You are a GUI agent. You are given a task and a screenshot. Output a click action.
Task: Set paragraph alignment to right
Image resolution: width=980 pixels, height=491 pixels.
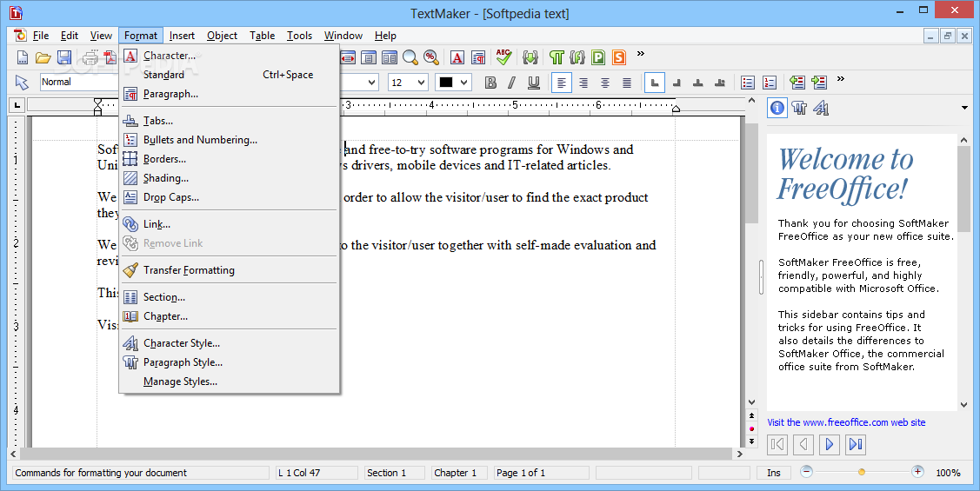coord(583,83)
